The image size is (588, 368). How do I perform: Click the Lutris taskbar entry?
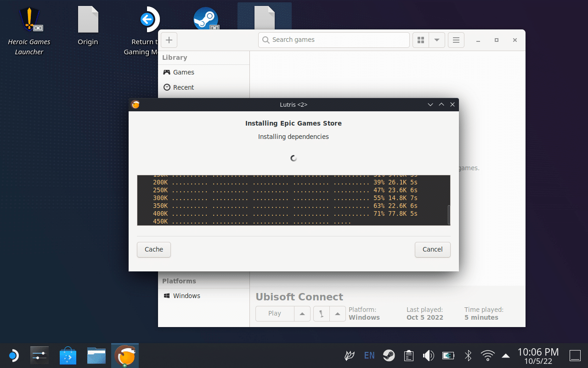[125, 356]
